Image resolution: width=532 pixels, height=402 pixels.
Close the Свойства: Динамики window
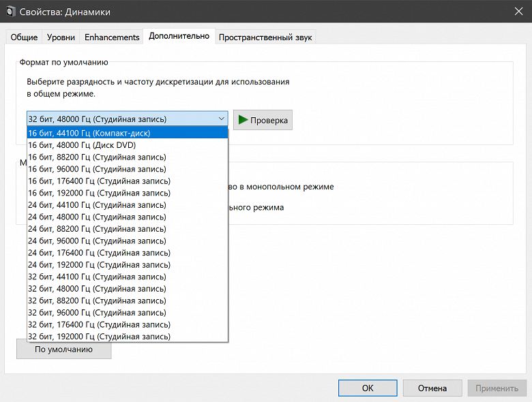coord(515,12)
